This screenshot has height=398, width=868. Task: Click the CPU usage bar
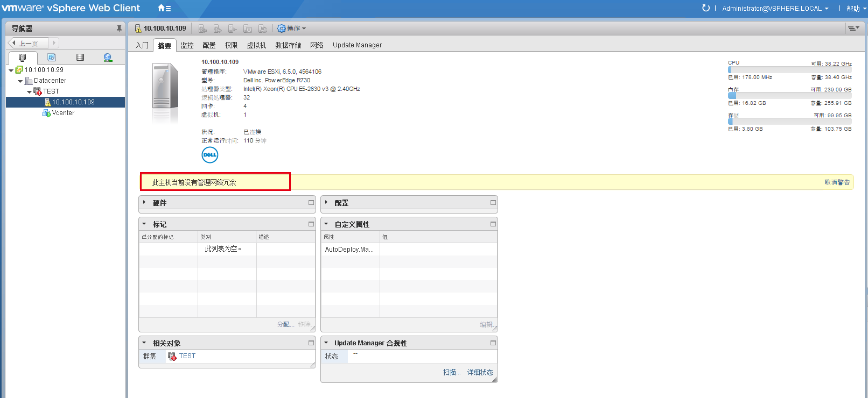(x=789, y=70)
